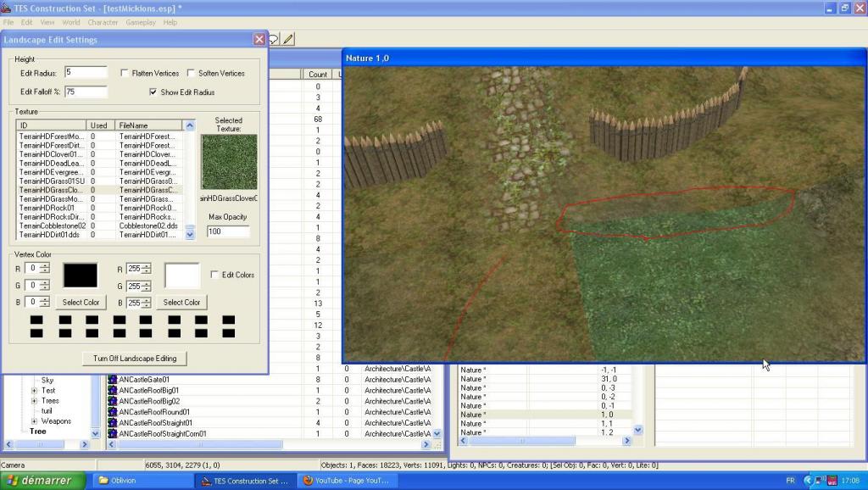The width and height of the screenshot is (868, 490).
Task: Select TerrainHDDirt01dds texture row
Action: click(100, 235)
